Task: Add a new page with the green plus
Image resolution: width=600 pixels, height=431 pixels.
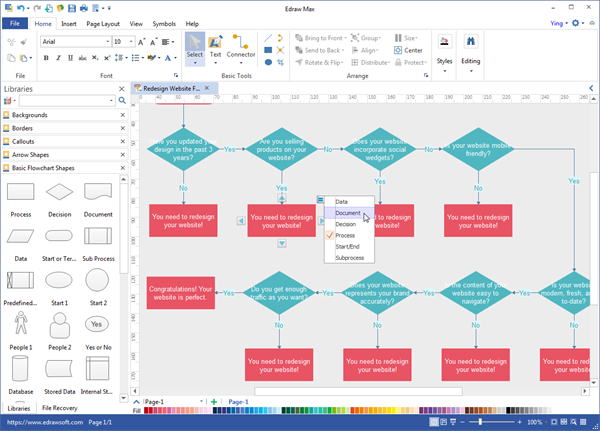Action: (x=214, y=402)
